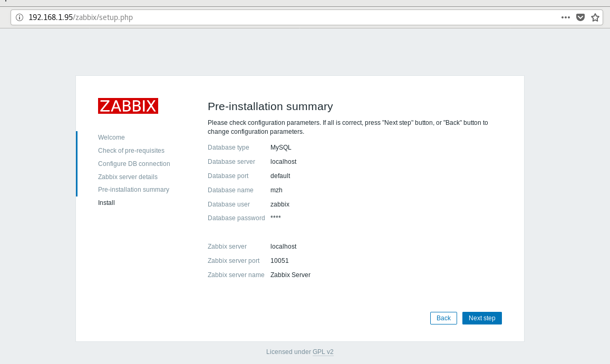Bookmark this page with the star icon
Viewport: 610px width, 364px height.
[x=595, y=17]
